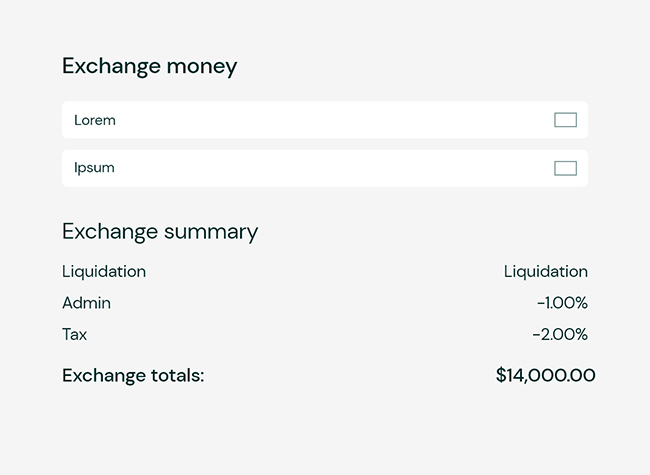Select the left-aligned Liquidation label
Image resolution: width=650 pixels, height=475 pixels.
click(104, 271)
